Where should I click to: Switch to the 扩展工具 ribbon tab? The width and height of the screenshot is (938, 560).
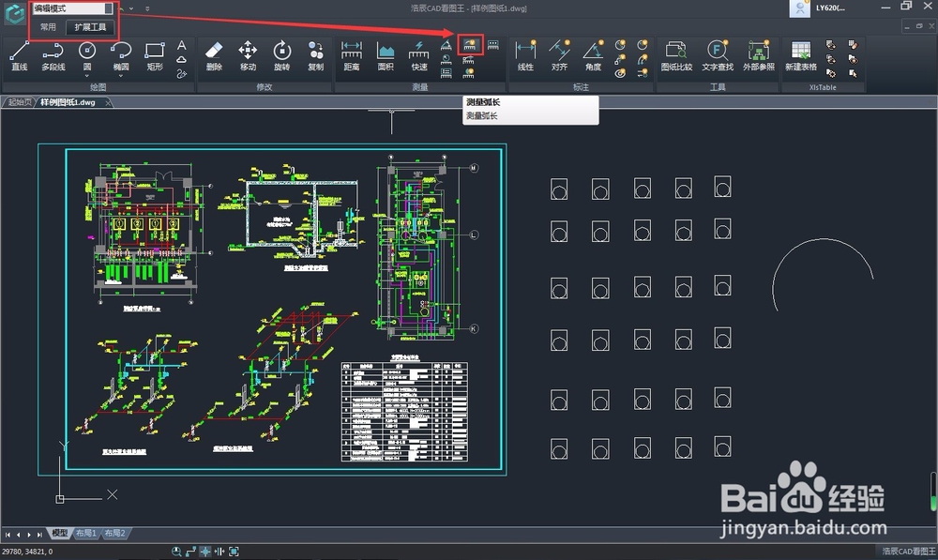coord(90,27)
